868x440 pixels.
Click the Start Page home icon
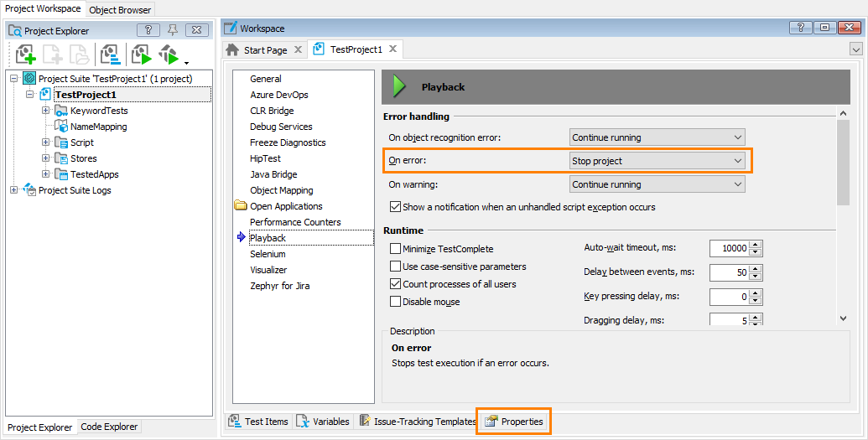(x=232, y=49)
